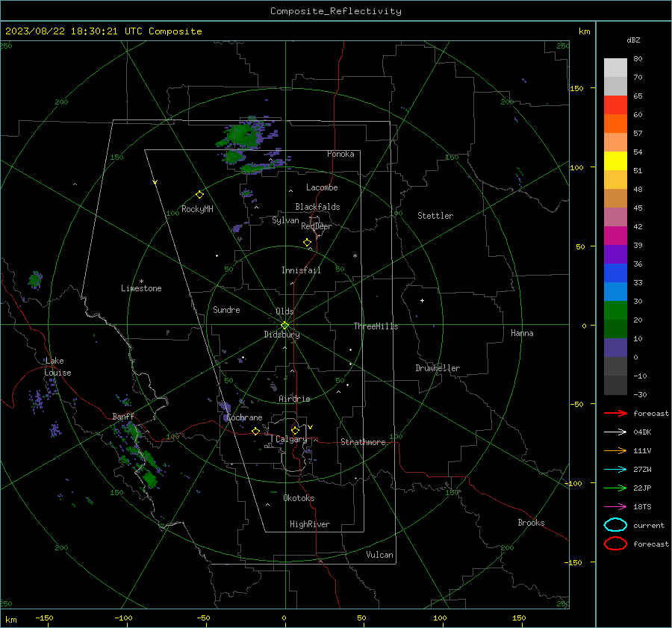The height and width of the screenshot is (628, 672).
Task: Click the red 65 to 60 dBZ swatch
Action: tap(615, 105)
